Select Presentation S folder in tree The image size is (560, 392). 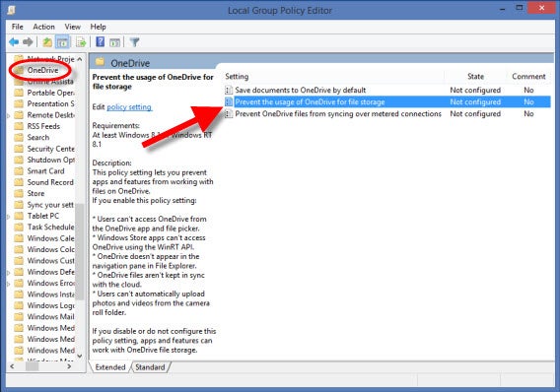coord(50,103)
